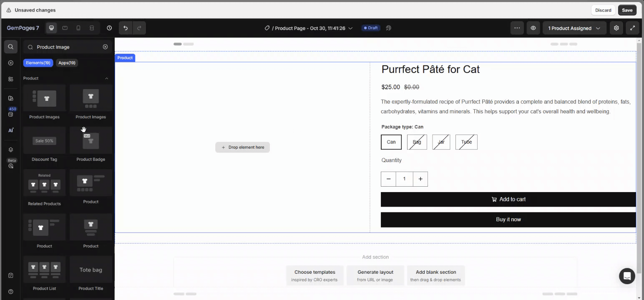The height and width of the screenshot is (300, 644).
Task: Switch to mobile preview mode
Action: click(78, 28)
